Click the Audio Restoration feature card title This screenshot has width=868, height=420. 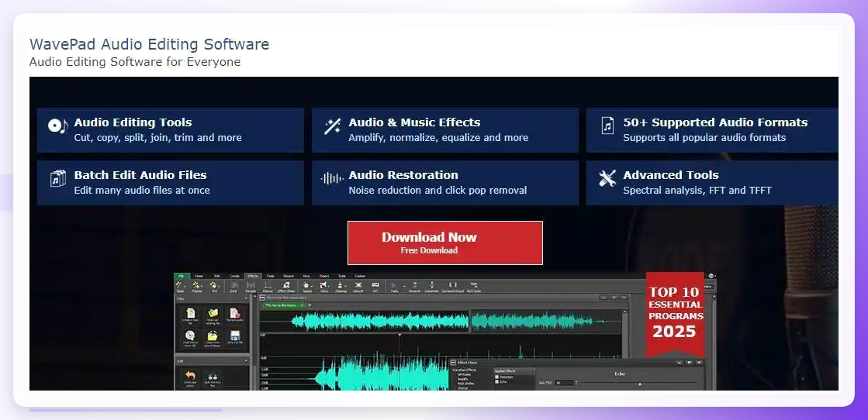pos(403,175)
